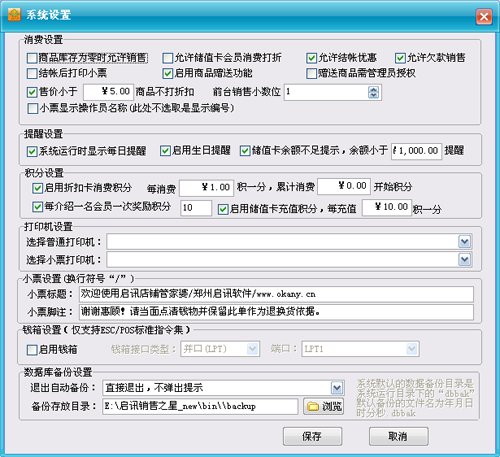Image resolution: width=500 pixels, height=457 pixels.
Task: Toggle 结帐后打印小票 checkbox
Action: point(32,73)
